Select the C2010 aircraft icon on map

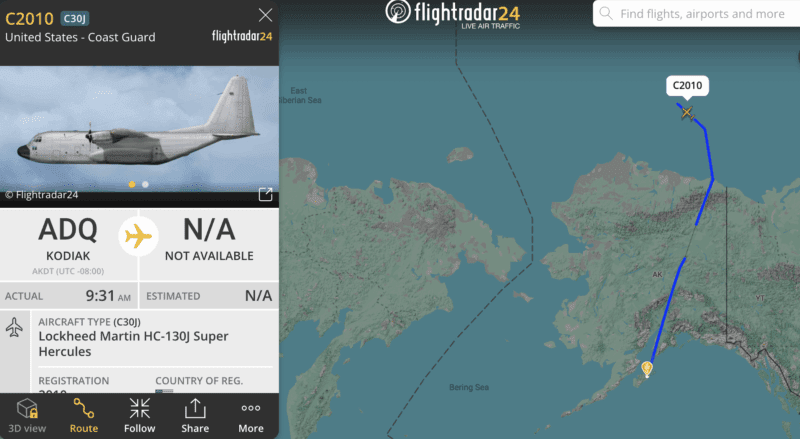[x=687, y=112]
